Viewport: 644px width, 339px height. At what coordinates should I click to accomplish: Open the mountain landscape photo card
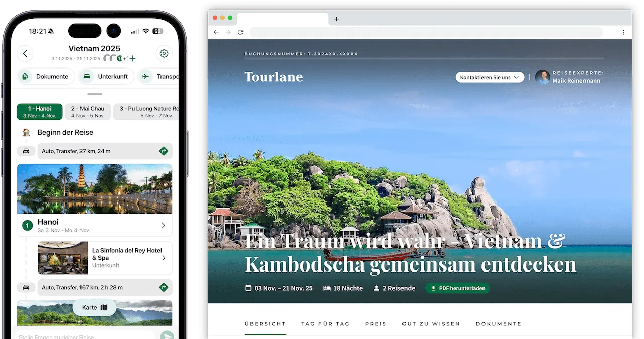tap(95, 313)
